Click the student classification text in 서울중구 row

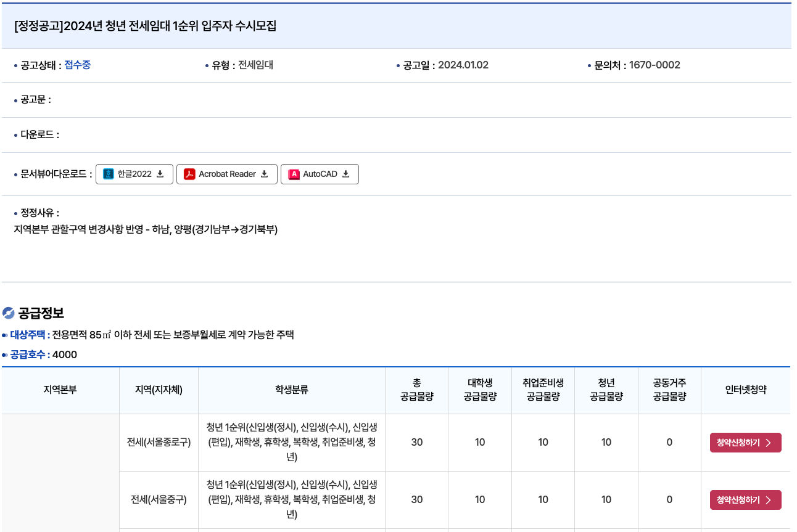click(292, 499)
